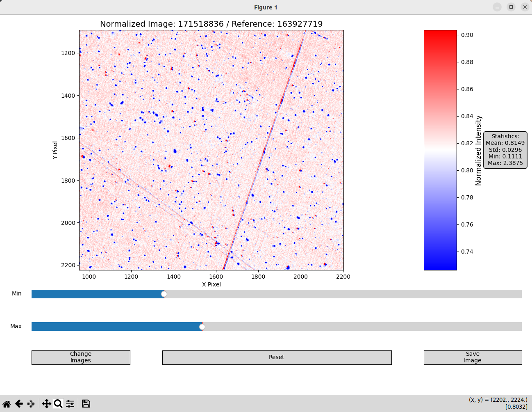
Task: Select the Statistics info box
Action: coord(505,150)
